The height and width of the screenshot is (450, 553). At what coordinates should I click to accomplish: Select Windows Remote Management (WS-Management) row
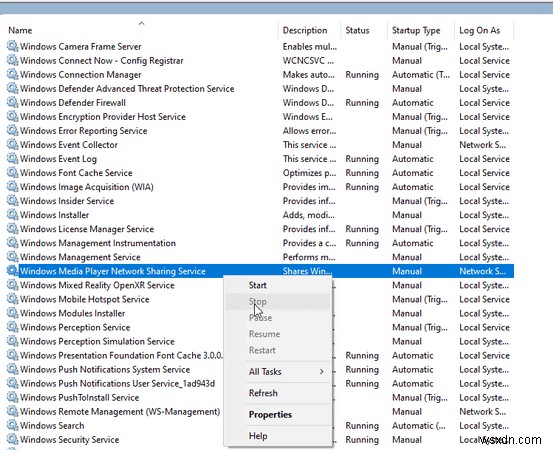point(120,412)
